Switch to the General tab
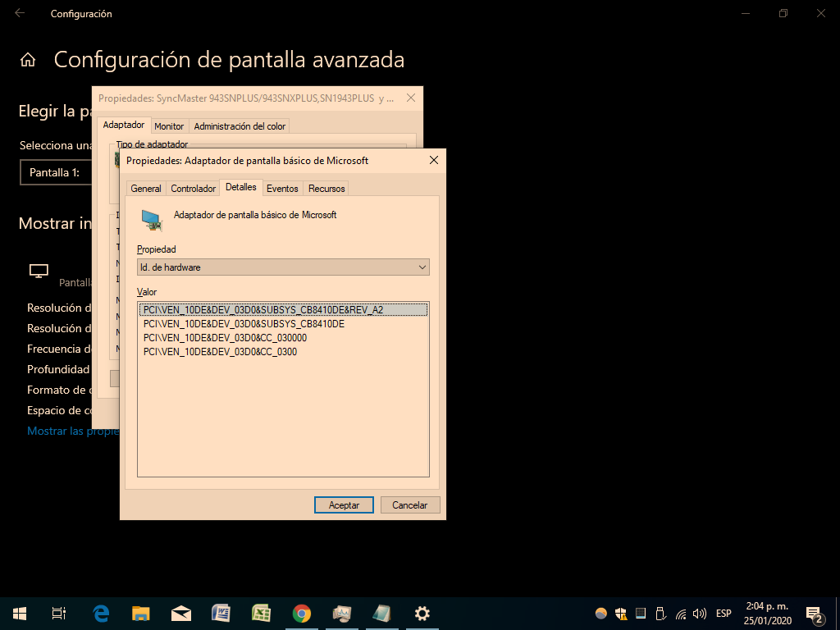This screenshot has height=630, width=840. click(146, 189)
